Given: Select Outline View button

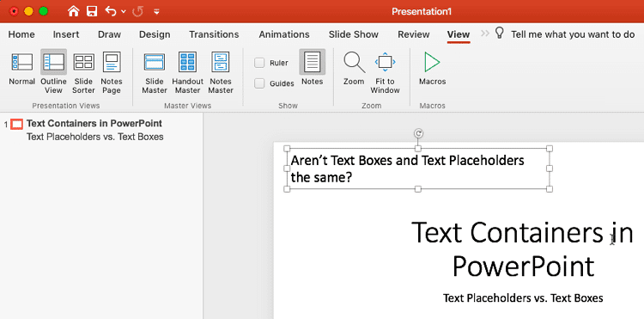Looking at the screenshot, I should click(x=53, y=71).
